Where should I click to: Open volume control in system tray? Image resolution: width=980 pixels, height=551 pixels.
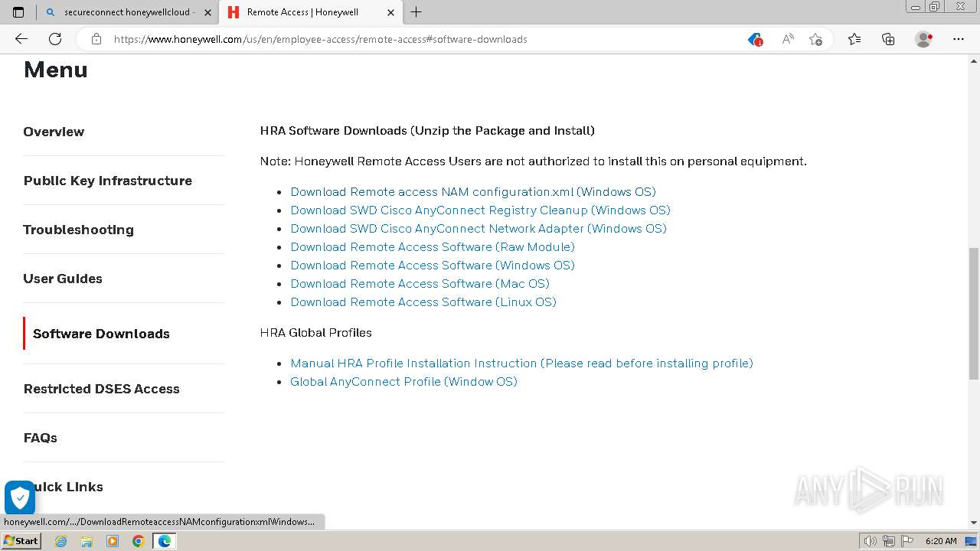(x=870, y=541)
